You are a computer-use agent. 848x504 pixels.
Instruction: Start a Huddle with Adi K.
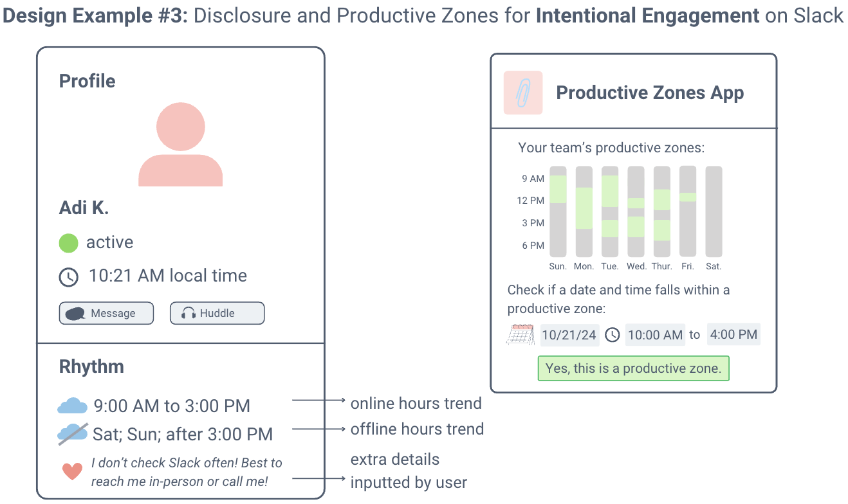pyautogui.click(x=217, y=314)
